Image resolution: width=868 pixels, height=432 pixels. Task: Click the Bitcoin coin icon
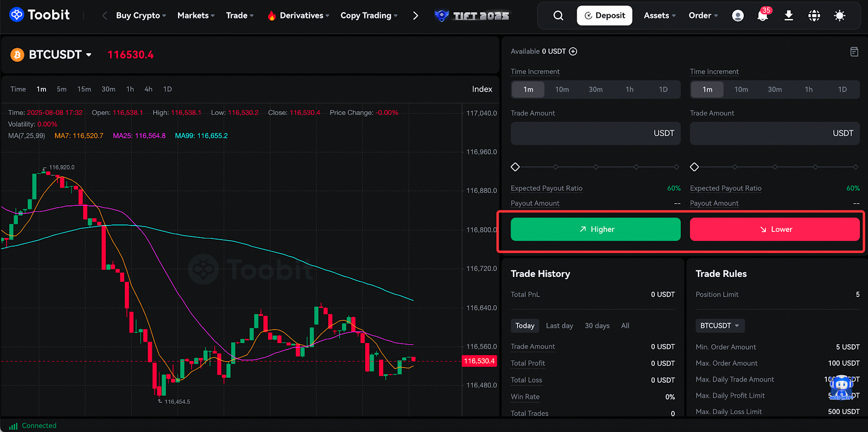(x=17, y=55)
